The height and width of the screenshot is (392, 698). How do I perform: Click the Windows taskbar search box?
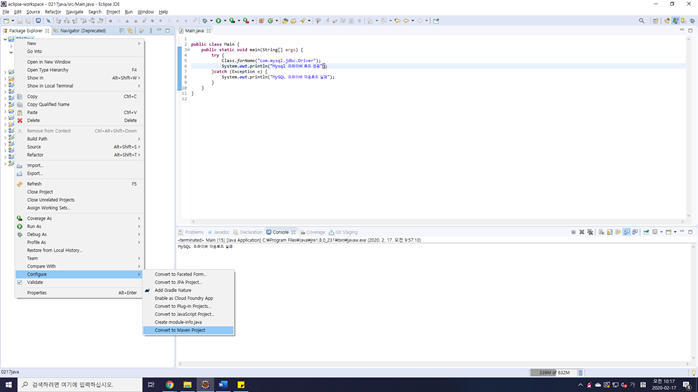click(x=80, y=384)
